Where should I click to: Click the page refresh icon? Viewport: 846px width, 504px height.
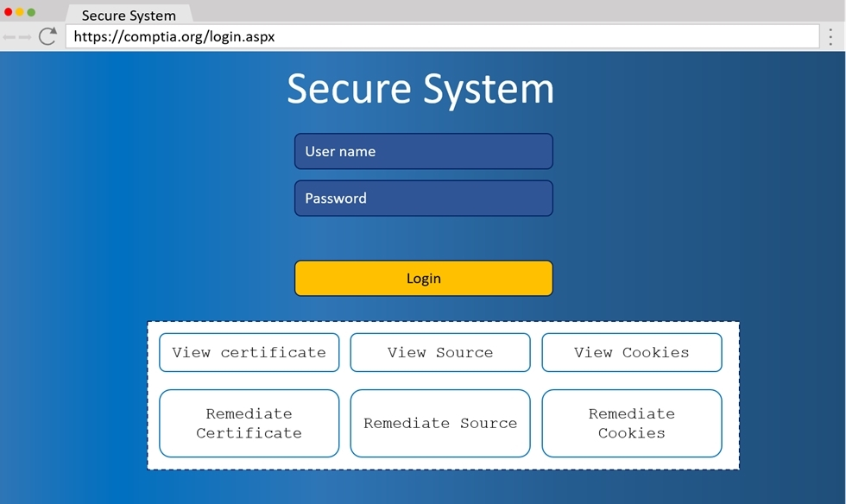pos(47,36)
